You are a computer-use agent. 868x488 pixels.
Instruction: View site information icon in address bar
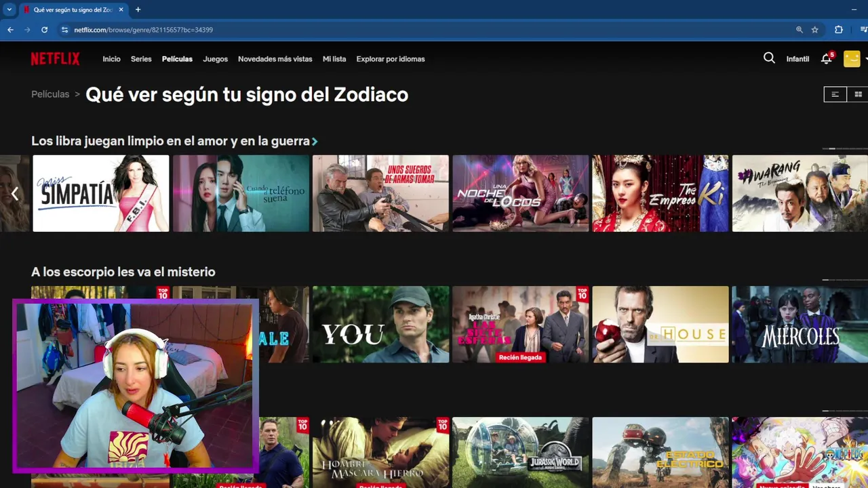click(x=65, y=30)
